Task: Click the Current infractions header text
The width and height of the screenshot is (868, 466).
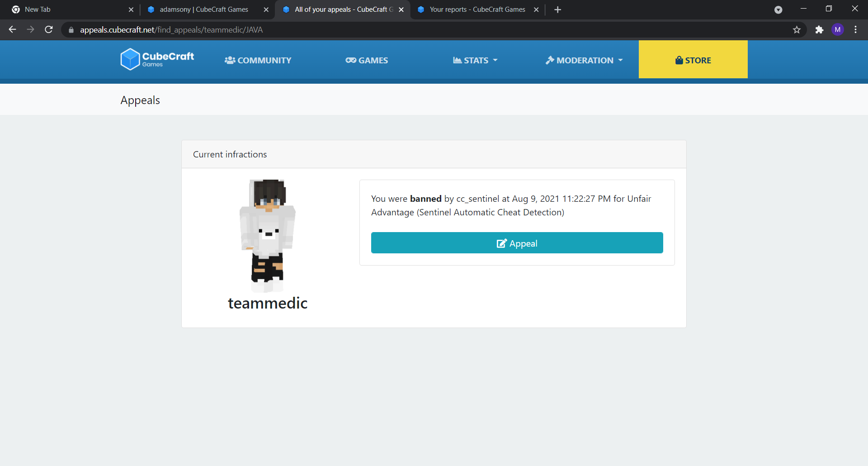Action: coord(230,154)
